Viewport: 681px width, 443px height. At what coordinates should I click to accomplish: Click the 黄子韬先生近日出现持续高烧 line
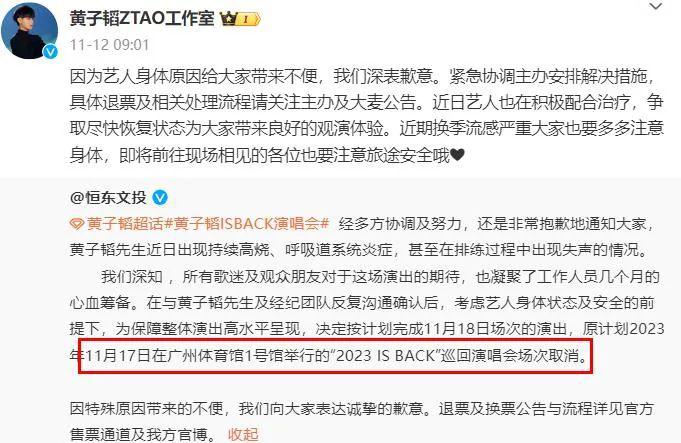point(359,250)
